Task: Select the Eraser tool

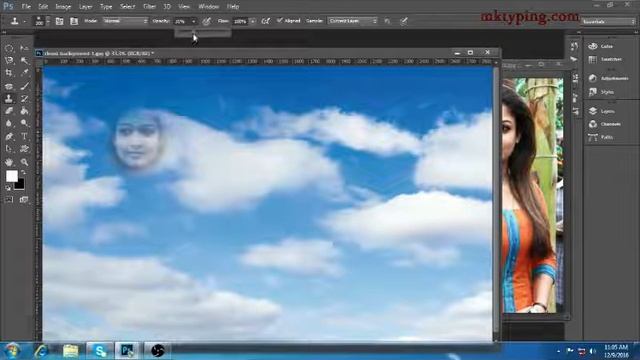Action: [9, 111]
